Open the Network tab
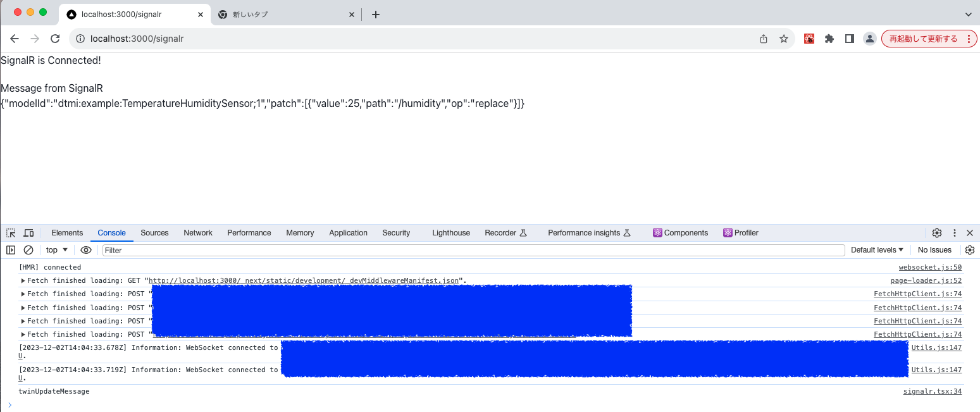980x412 pixels. click(198, 233)
